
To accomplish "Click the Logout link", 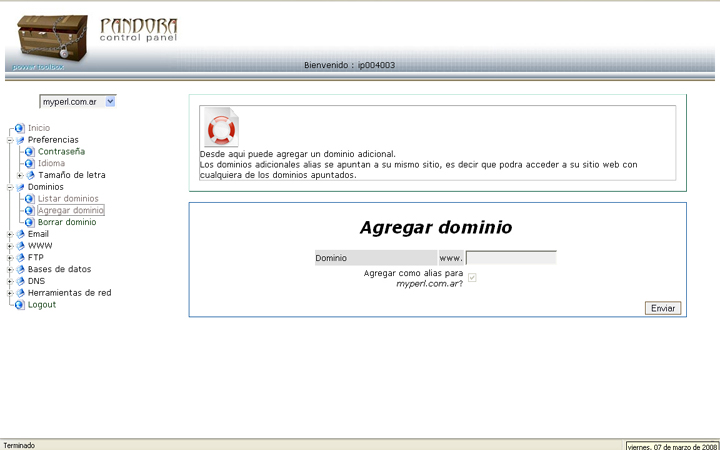I will point(42,305).
